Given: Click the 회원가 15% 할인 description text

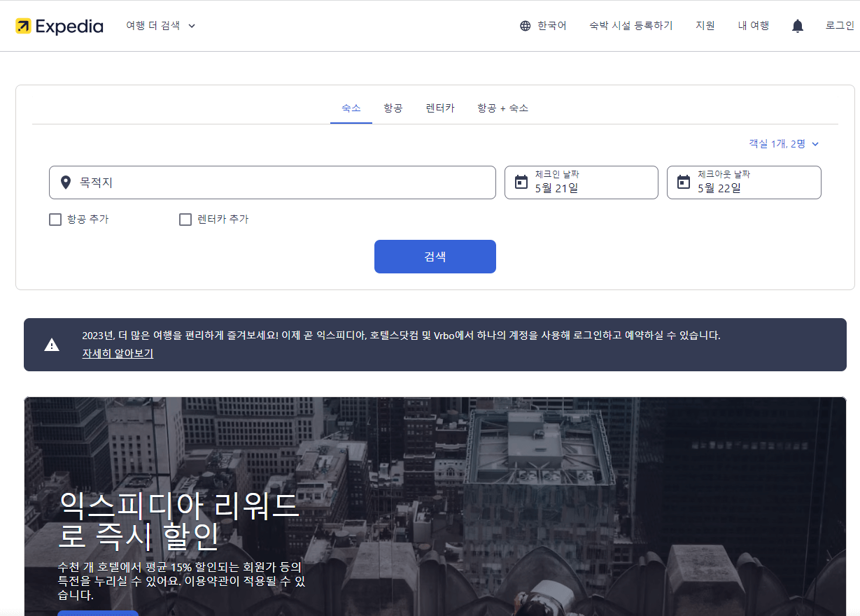Looking at the screenshot, I should tap(182, 581).
